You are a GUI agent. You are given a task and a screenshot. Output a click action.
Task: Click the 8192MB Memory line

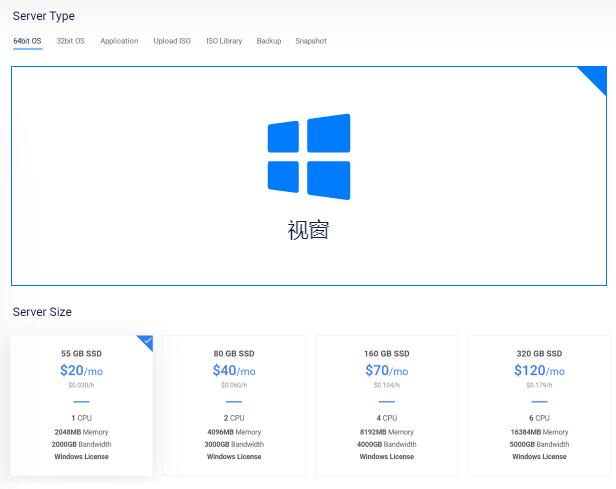(x=387, y=432)
